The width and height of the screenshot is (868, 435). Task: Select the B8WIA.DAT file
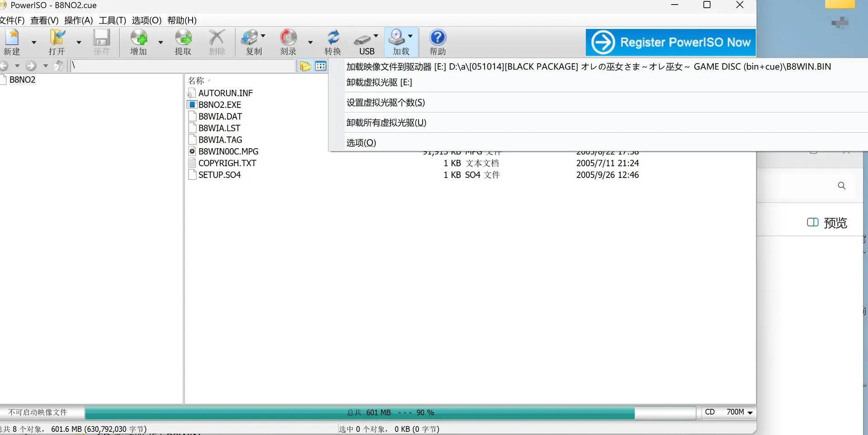[220, 117]
